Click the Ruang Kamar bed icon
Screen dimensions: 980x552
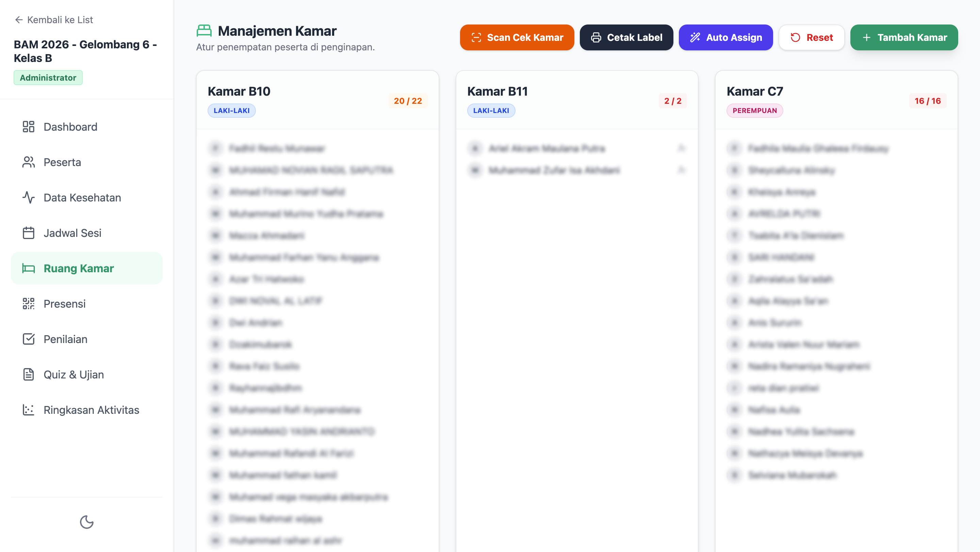click(x=29, y=268)
